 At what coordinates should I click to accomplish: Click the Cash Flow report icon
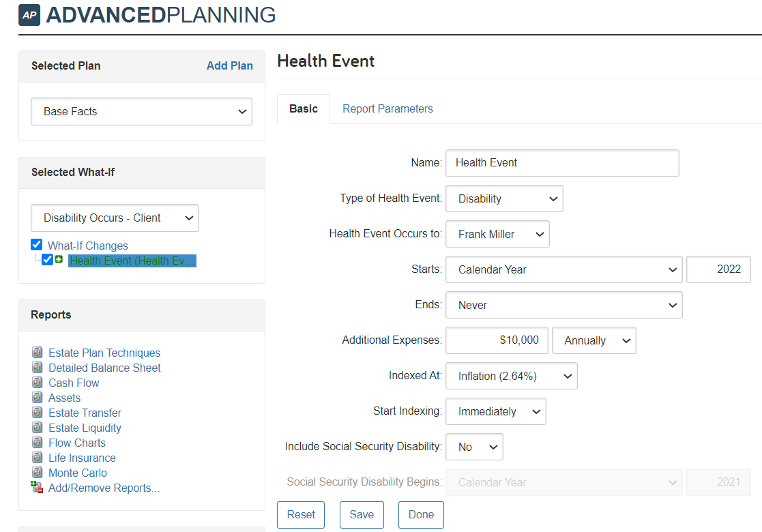coord(37,383)
